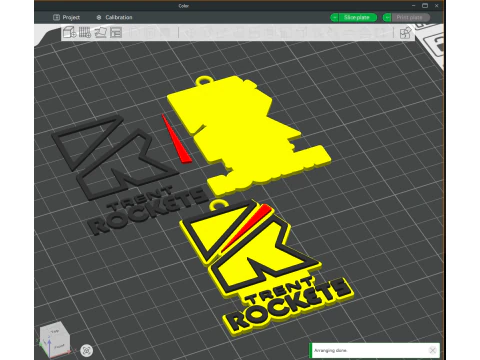Select the blank yellow keychain base

pyautogui.click(x=247, y=133)
